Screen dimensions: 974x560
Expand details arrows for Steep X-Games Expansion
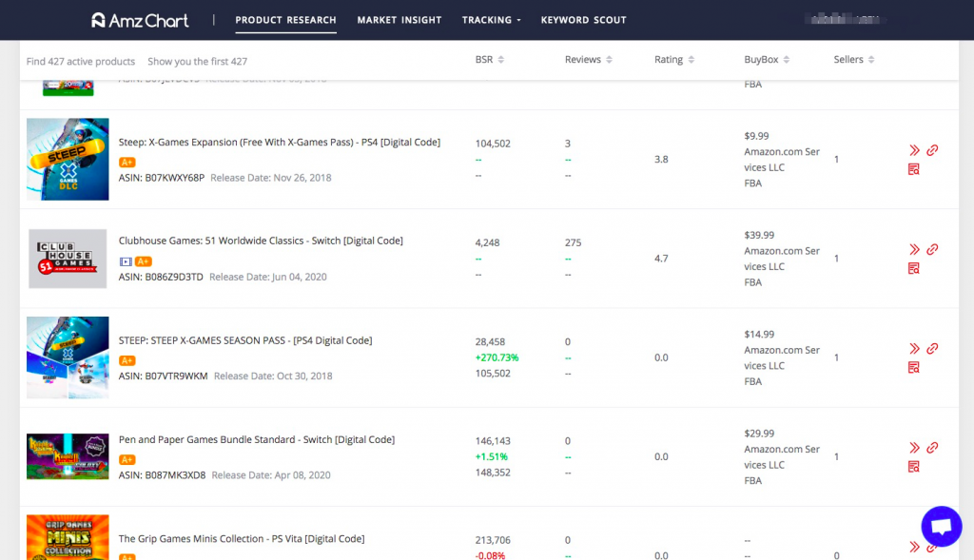point(914,150)
